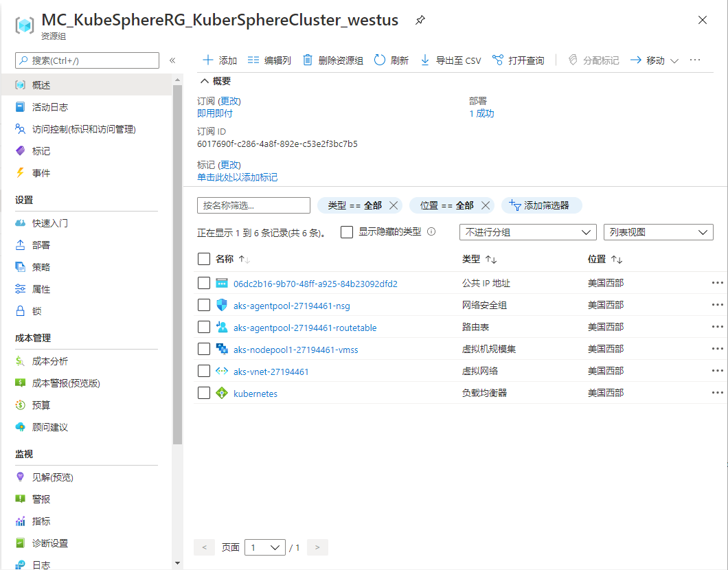The height and width of the screenshot is (570, 728).
Task: Open 活动日志 in the left menu
Action: [x=50, y=107]
